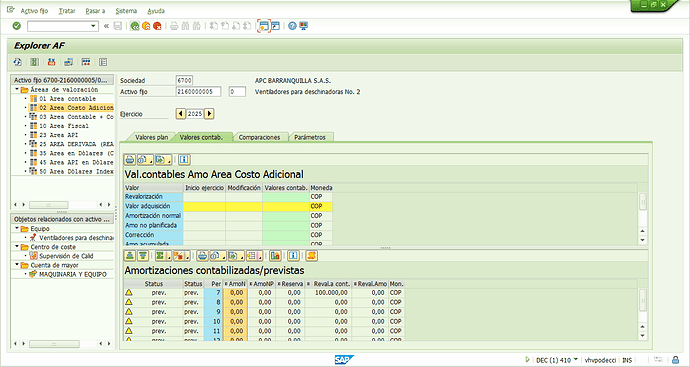The image size is (690, 367).
Task: Click the green Back arrow icon
Action: click(x=135, y=26)
